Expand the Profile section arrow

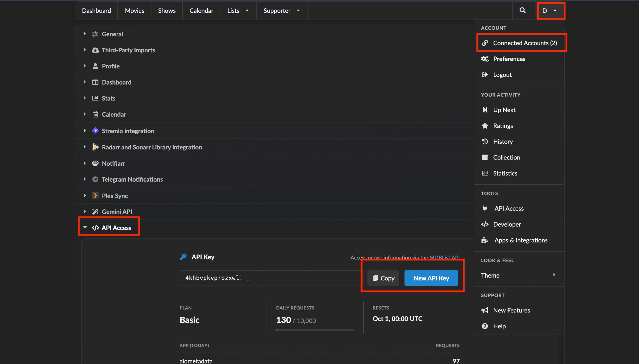click(85, 66)
